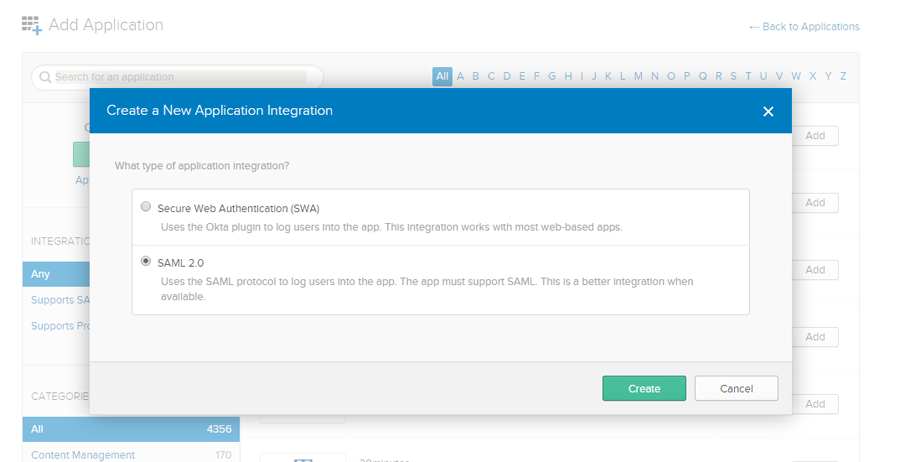Filter applications by letter W

click(x=796, y=76)
